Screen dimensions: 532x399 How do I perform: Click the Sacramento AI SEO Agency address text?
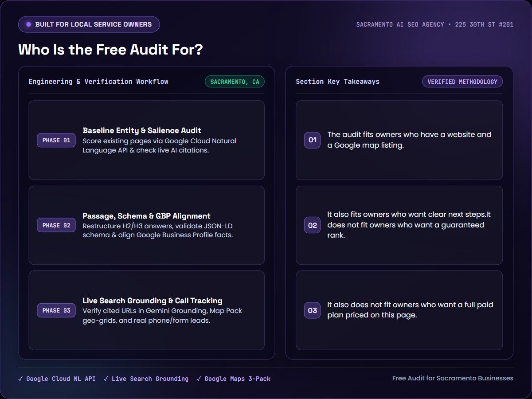coord(435,24)
